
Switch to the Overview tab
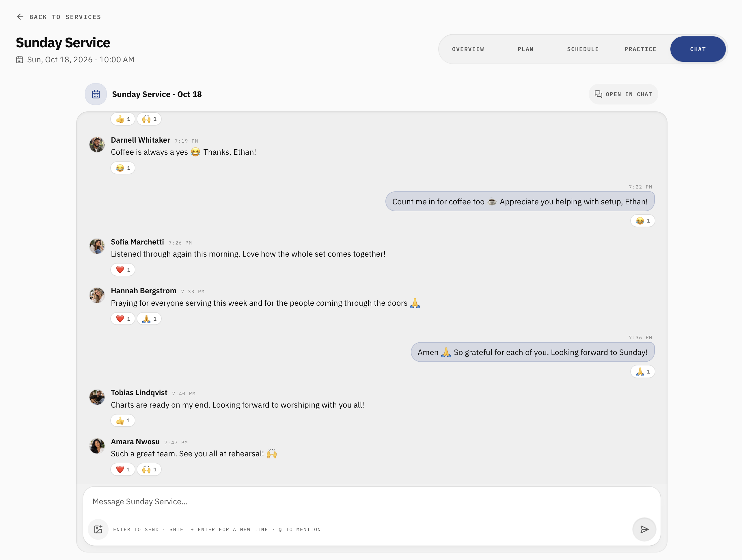tap(468, 49)
